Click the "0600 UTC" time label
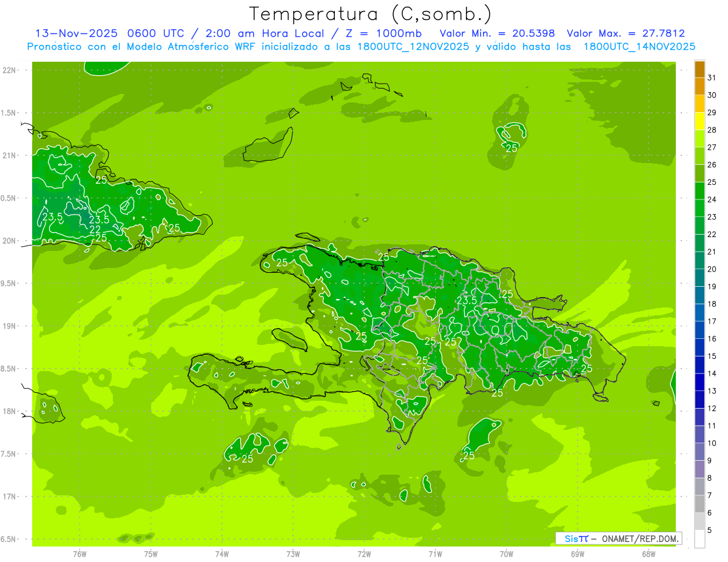728x562 pixels. tap(155, 33)
